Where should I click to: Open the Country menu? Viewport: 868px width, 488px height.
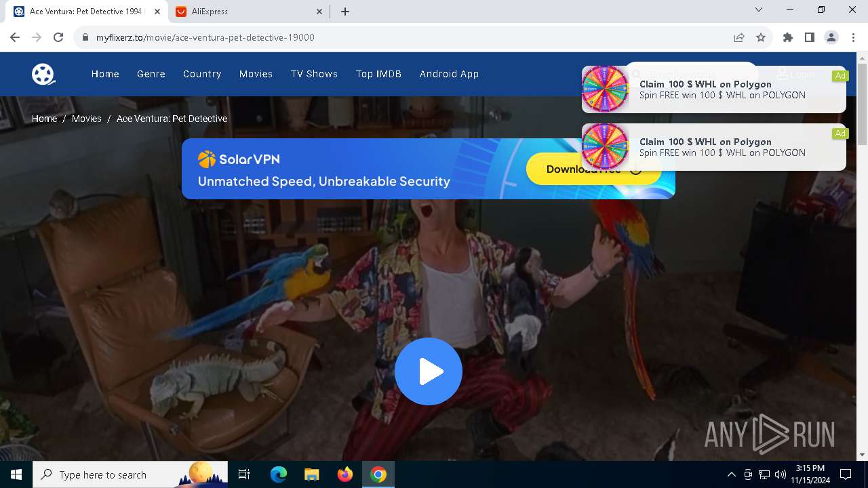(x=202, y=74)
